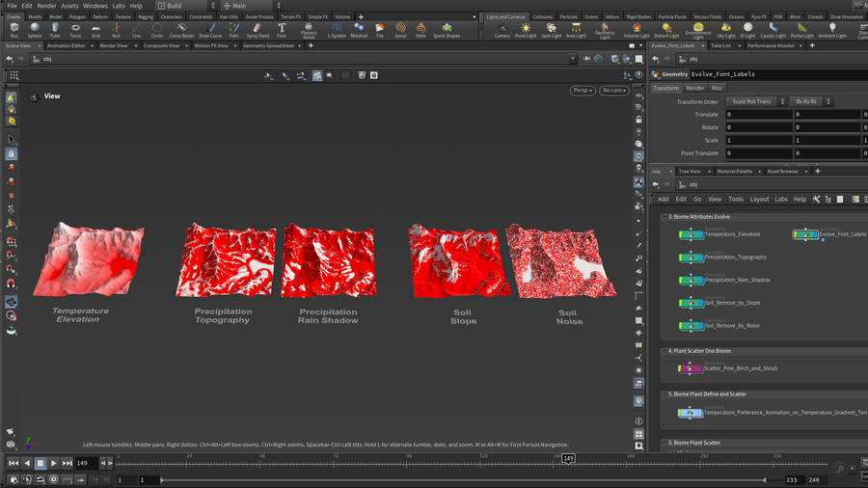Image resolution: width=868 pixels, height=488 pixels.
Task: Toggle display flag on Scatter_Pine_Birch_and_Shrub node
Action: point(699,368)
